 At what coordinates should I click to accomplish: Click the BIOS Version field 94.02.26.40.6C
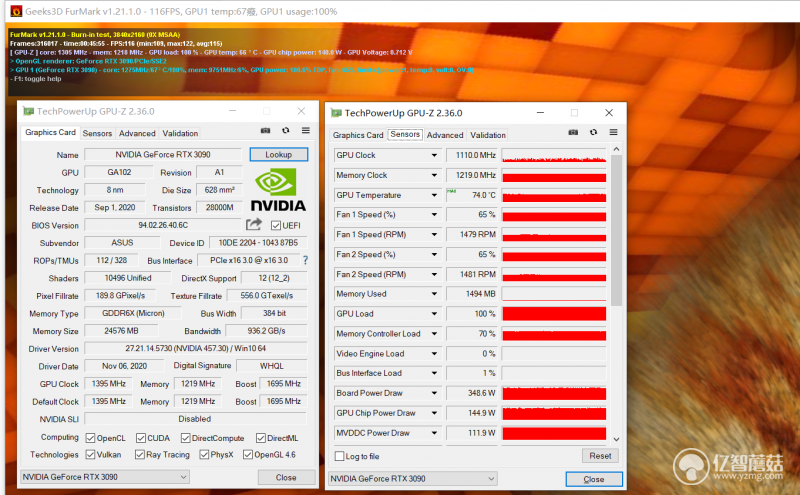[163, 225]
